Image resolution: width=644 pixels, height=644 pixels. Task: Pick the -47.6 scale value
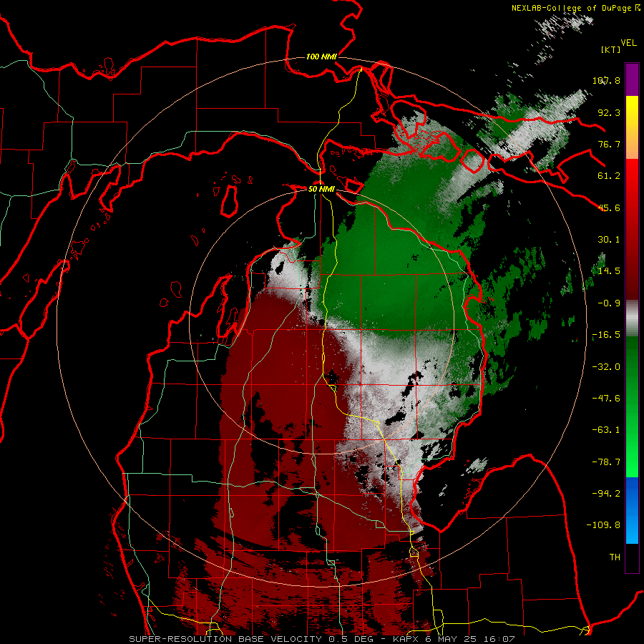click(606, 399)
